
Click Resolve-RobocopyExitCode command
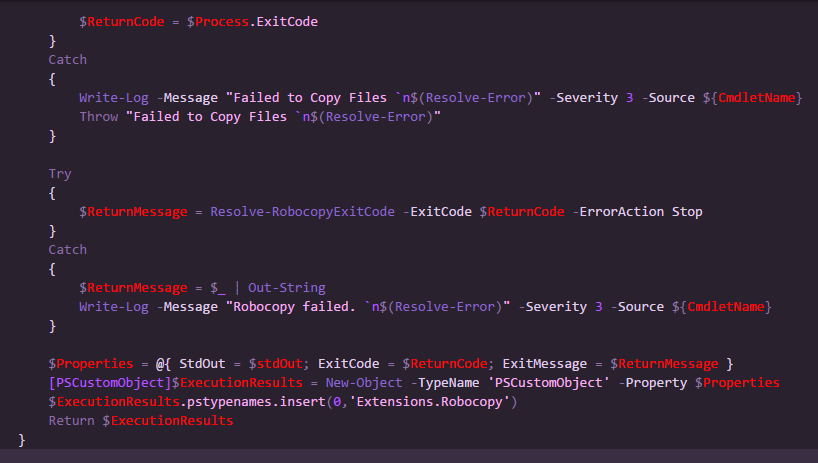click(303, 212)
